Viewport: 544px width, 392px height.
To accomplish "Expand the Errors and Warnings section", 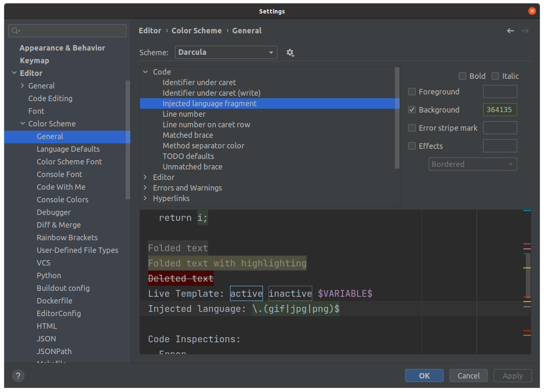I will tap(145, 188).
